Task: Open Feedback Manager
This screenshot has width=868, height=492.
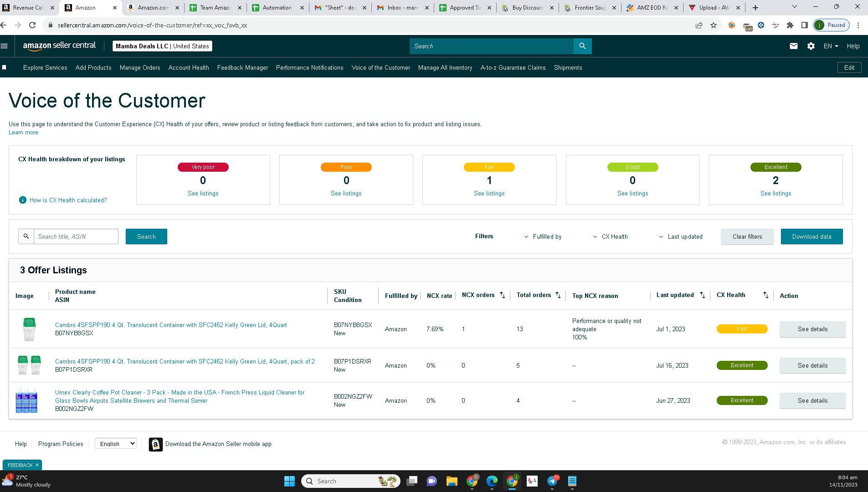Action: (x=242, y=67)
